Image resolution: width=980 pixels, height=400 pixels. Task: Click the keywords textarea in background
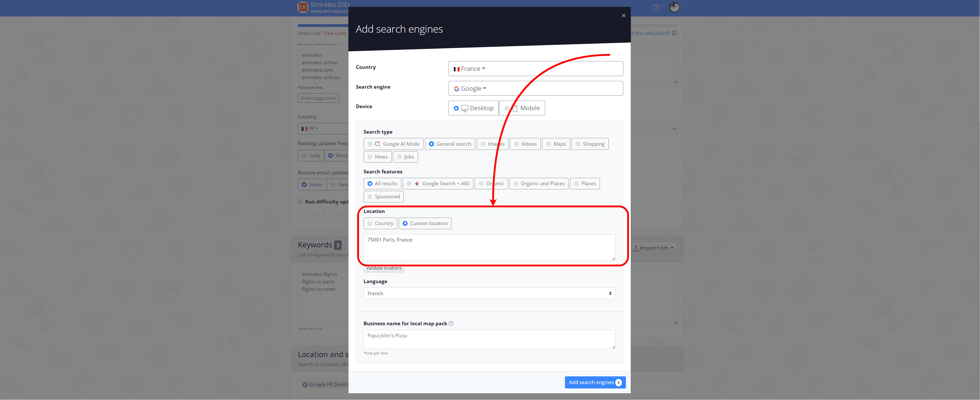[x=323, y=296]
